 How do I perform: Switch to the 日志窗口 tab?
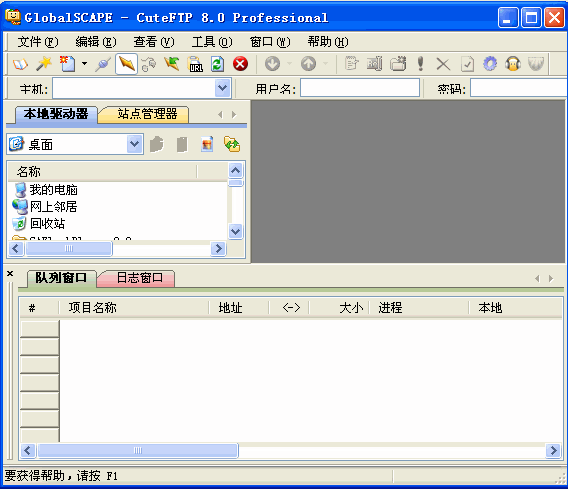coord(139,278)
